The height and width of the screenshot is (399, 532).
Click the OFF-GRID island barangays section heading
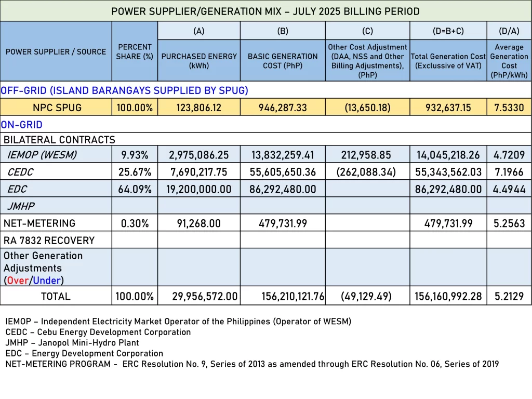125,90
